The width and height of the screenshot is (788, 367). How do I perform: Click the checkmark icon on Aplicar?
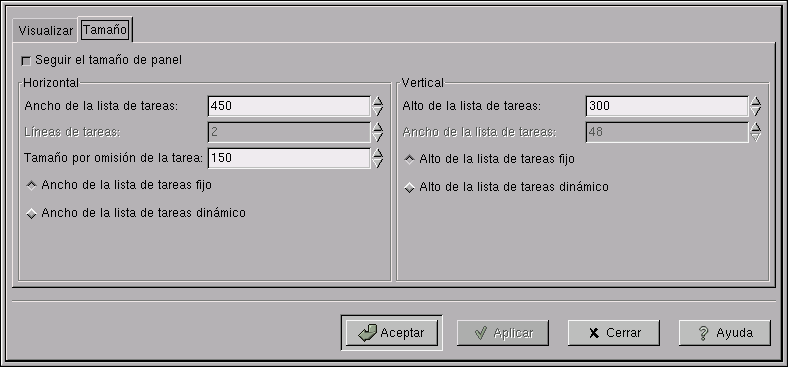tap(481, 333)
